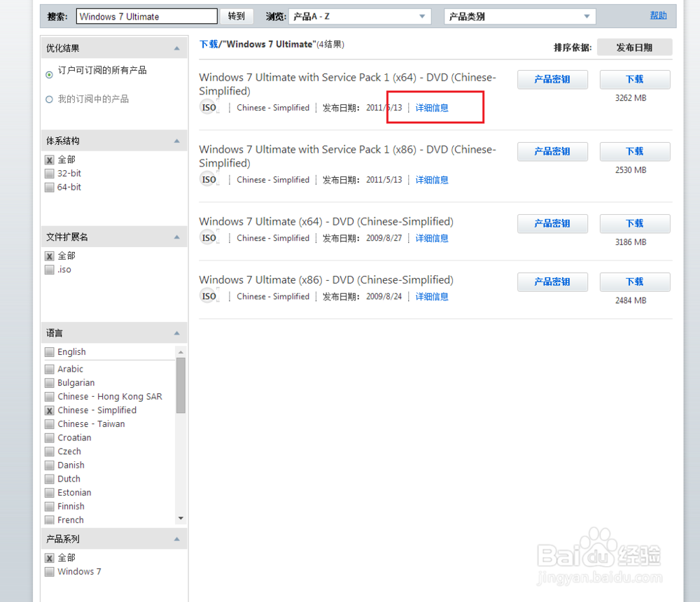Click the language list scrollbar thumb
Screen dimensions: 700x602
(181, 386)
